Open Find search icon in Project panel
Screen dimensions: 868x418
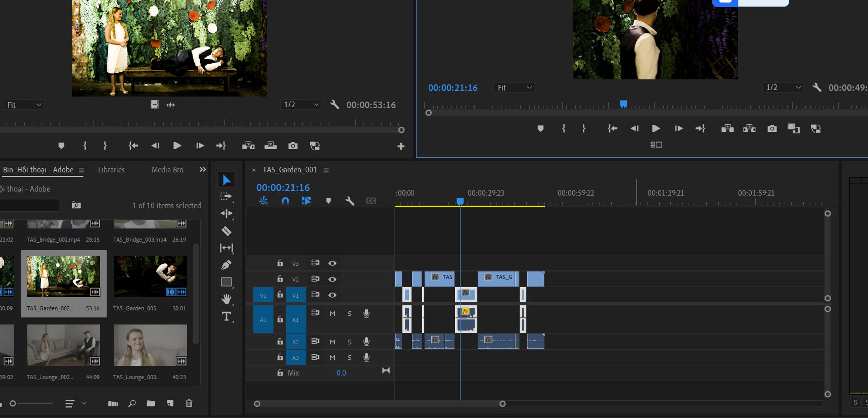coord(132,403)
